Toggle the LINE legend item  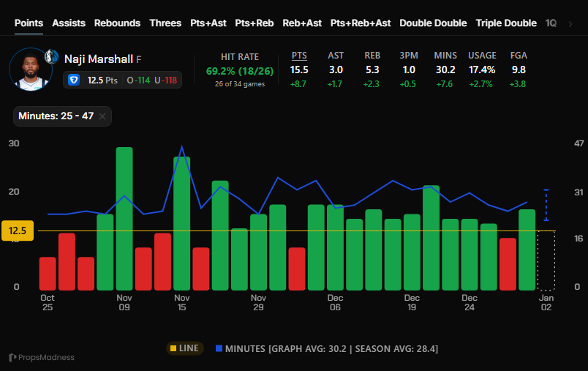pos(184,348)
